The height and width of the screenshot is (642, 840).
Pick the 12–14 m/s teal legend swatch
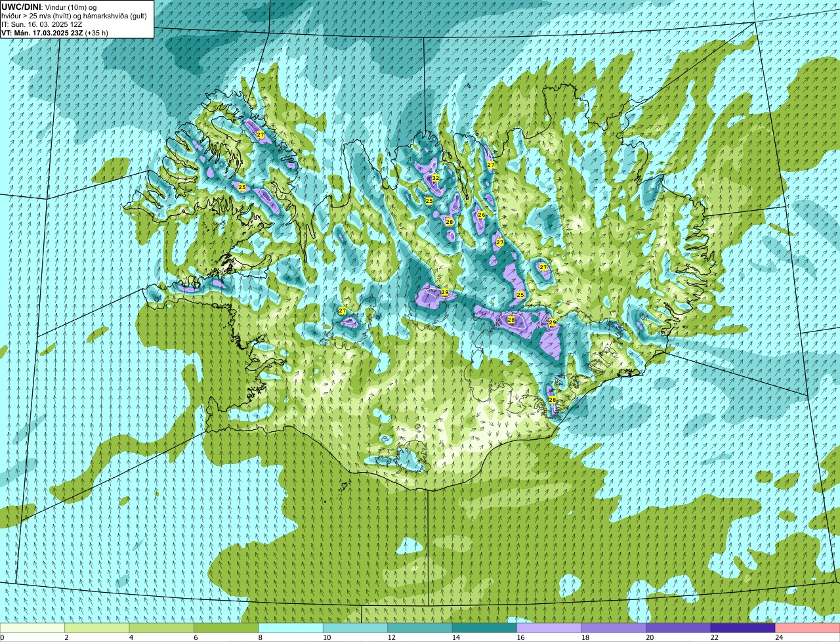pos(420,628)
